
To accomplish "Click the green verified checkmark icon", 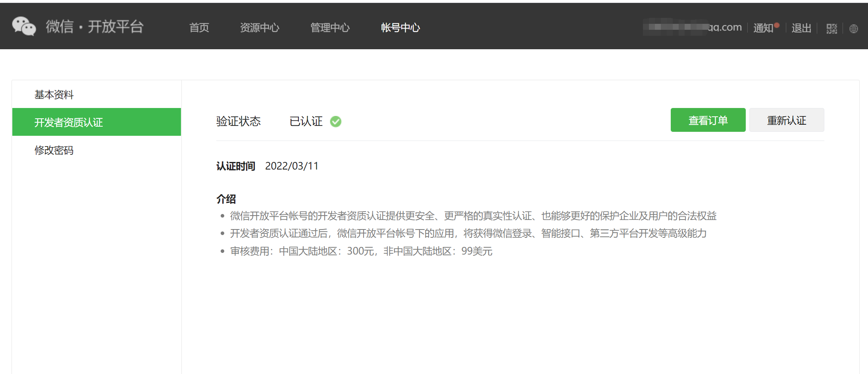I will point(336,121).
